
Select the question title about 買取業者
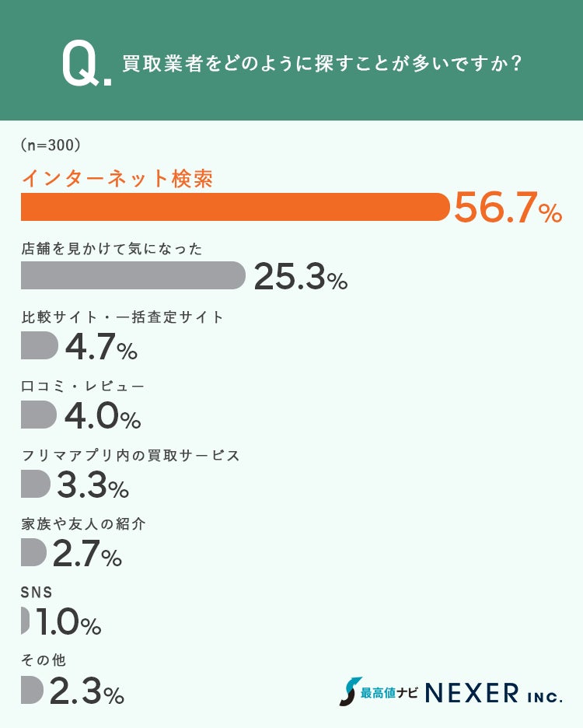pyautogui.click(x=322, y=64)
